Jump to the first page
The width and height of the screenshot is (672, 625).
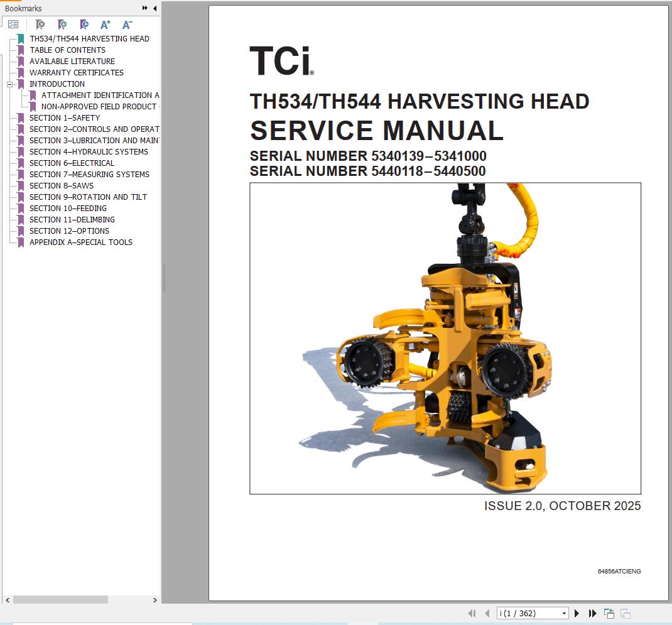tap(471, 612)
